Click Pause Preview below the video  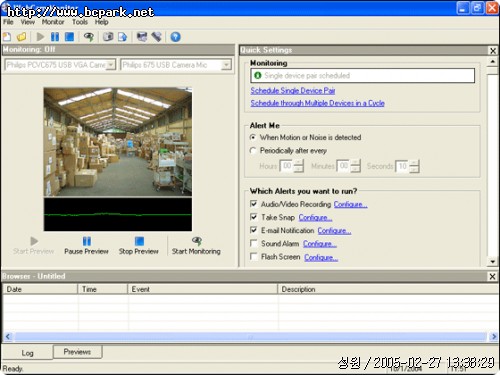click(x=86, y=246)
